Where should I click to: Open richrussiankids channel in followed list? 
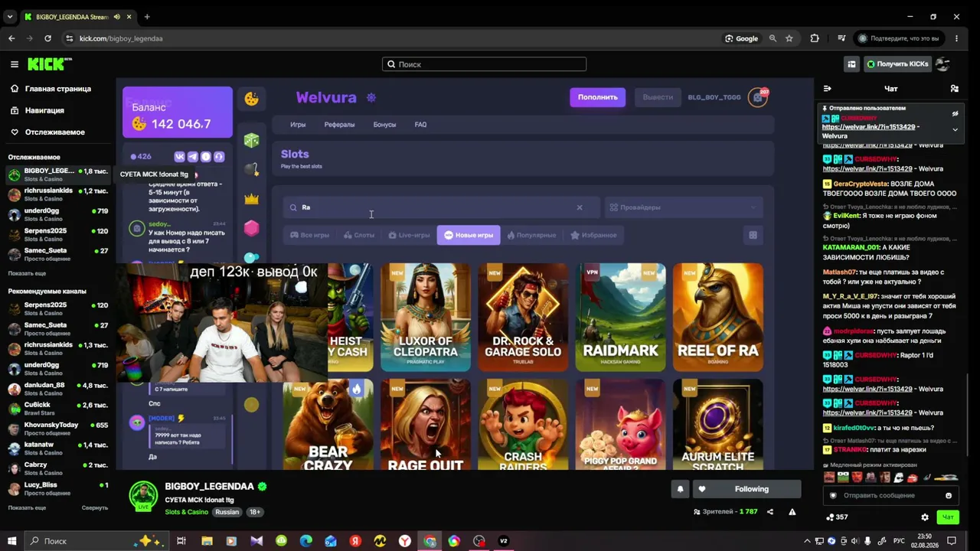coord(58,194)
